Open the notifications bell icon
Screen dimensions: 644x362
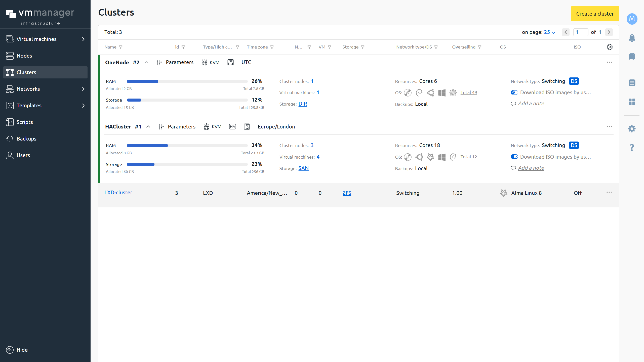coord(632,38)
